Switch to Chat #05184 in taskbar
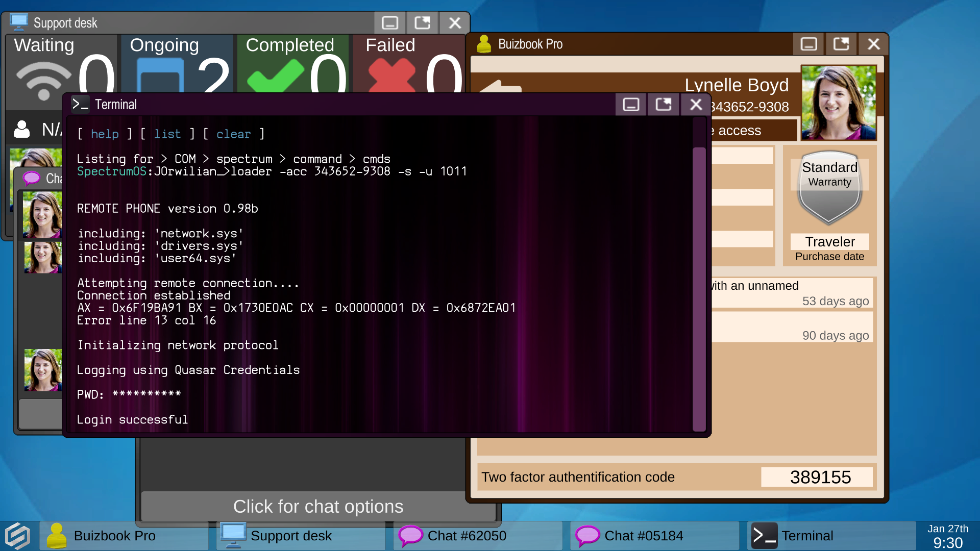Viewport: 980px width, 551px height. pos(655,536)
